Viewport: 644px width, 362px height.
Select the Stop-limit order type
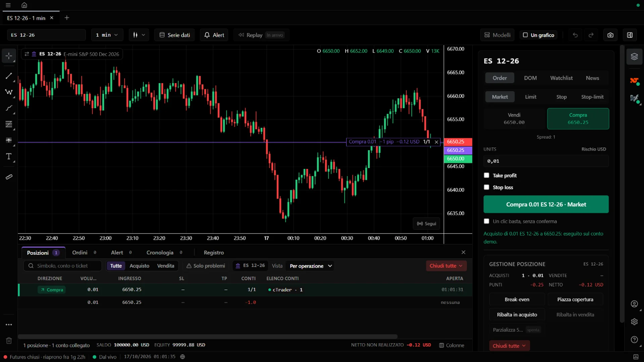pyautogui.click(x=592, y=97)
